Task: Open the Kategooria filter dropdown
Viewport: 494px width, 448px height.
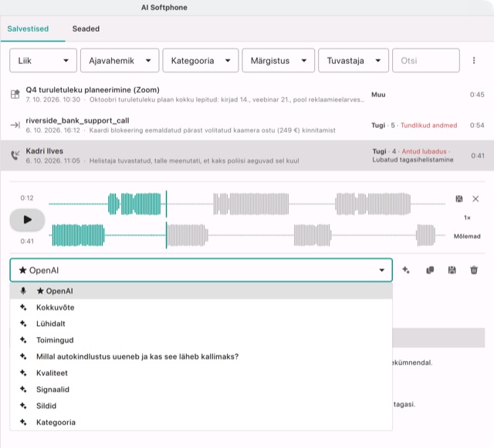Action: (201, 60)
